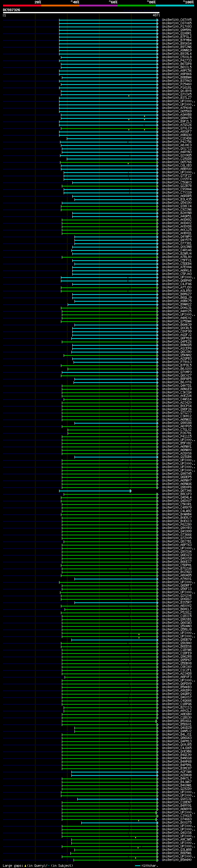
Task: Choose the UniRef100_A7RL80 label
Action: [x=177, y=257]
